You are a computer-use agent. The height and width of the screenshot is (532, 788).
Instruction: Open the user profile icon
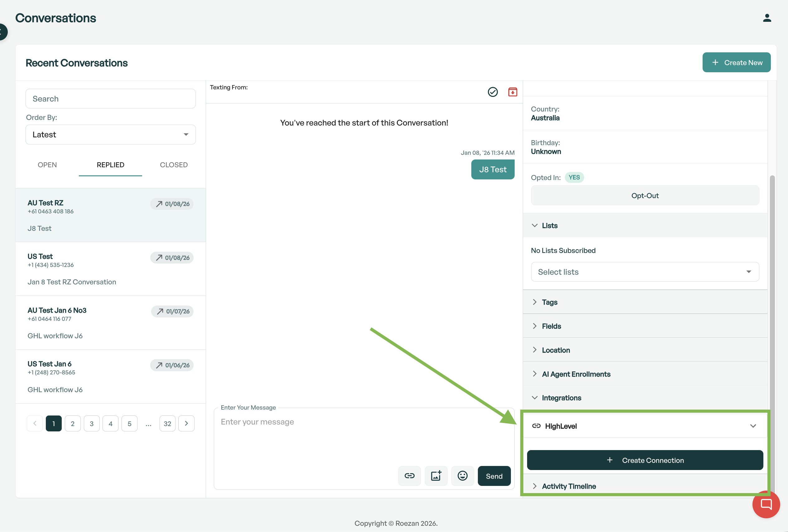coord(767,18)
